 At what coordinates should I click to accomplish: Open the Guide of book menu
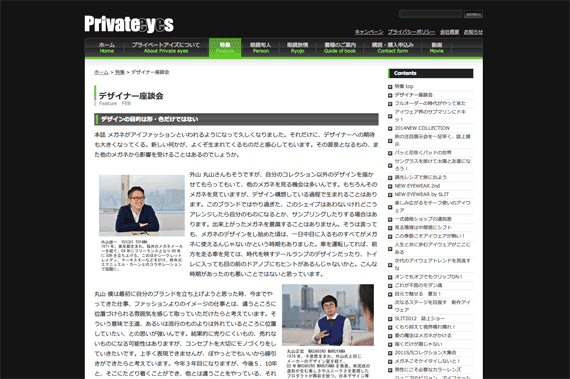point(340,48)
